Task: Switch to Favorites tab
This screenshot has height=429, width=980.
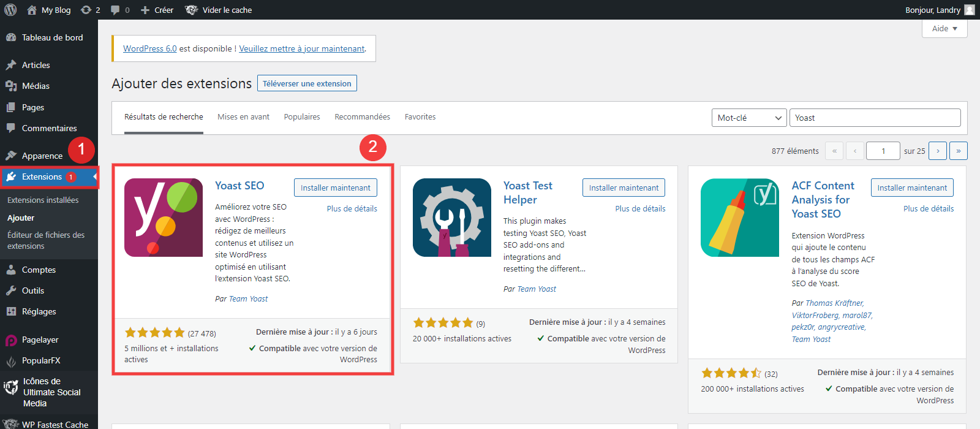Action: [x=420, y=116]
